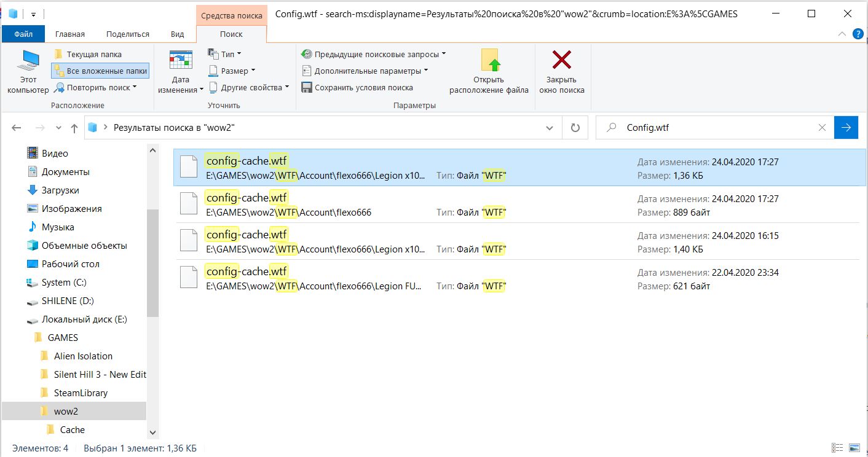Switch to large thumbnails view
The width and height of the screenshot is (868, 457).
tap(854, 448)
